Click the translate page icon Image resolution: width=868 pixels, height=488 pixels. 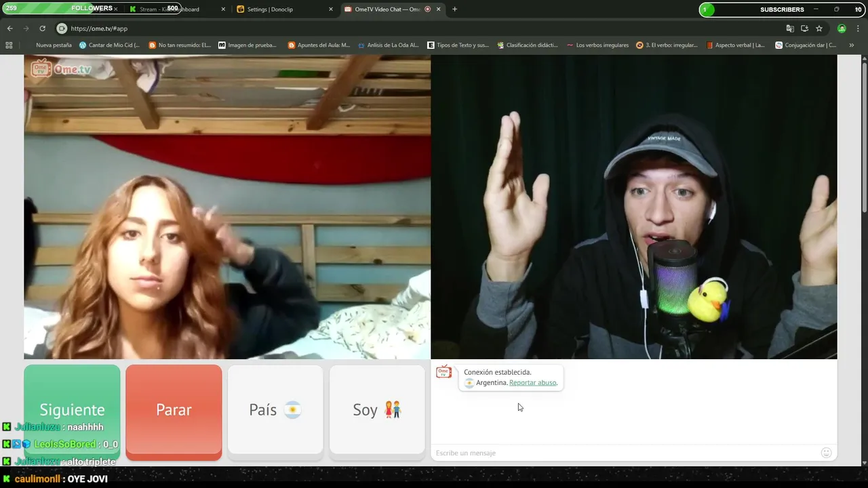pyautogui.click(x=790, y=28)
